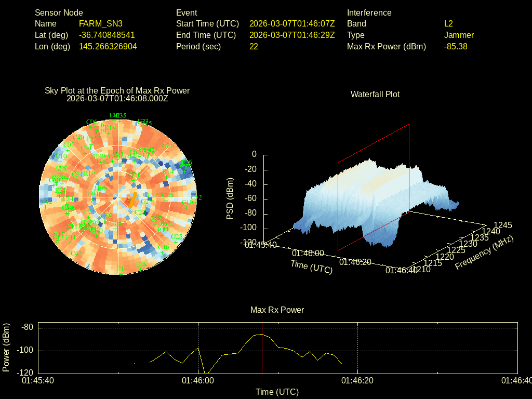Screen dimensions: 532x399
Task: Click the L2 band value
Action: pyautogui.click(x=448, y=23)
